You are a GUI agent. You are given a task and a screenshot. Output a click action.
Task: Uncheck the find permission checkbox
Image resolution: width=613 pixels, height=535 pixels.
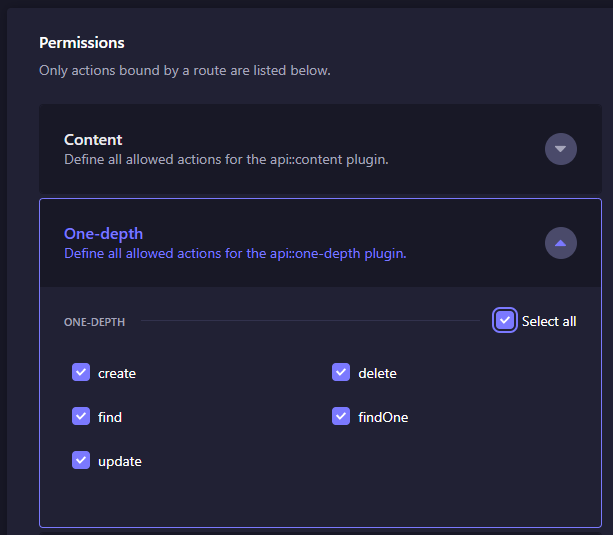pos(81,416)
